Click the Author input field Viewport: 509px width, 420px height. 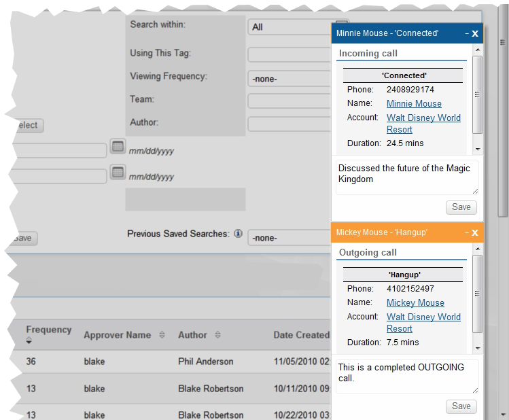tap(289, 124)
